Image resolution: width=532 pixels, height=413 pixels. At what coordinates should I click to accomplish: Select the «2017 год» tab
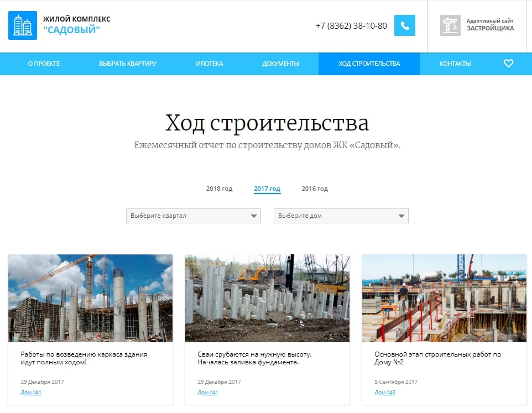267,189
